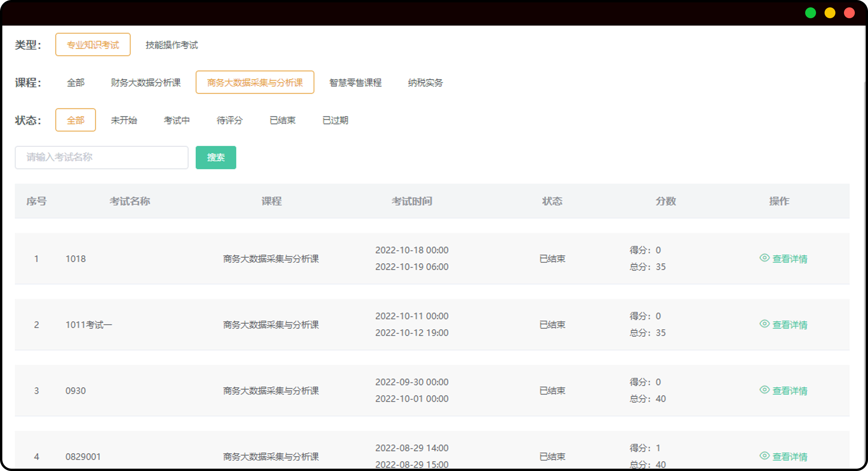Image resolution: width=868 pixels, height=471 pixels.
Task: Click the green 搜索 button
Action: coord(216,157)
